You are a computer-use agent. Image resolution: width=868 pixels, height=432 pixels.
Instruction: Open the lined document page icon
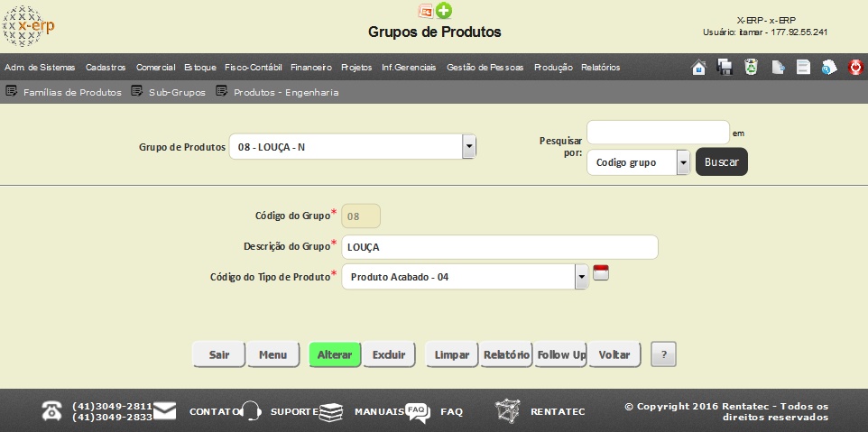(x=803, y=68)
